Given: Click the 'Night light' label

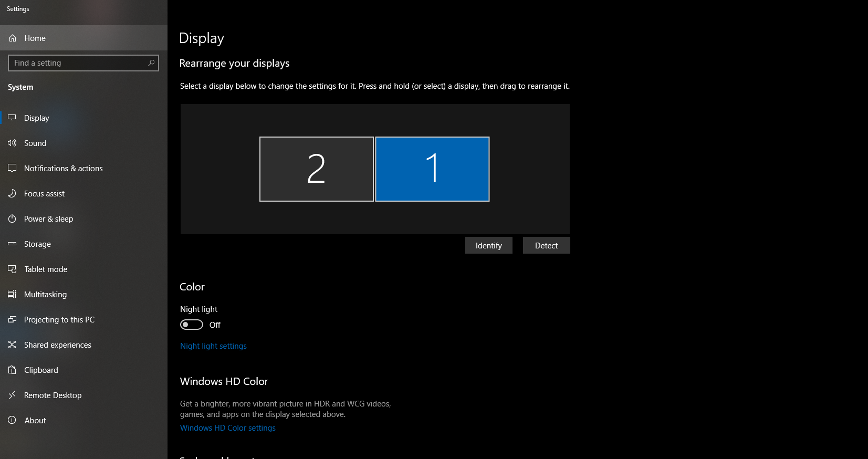Looking at the screenshot, I should click(x=198, y=309).
